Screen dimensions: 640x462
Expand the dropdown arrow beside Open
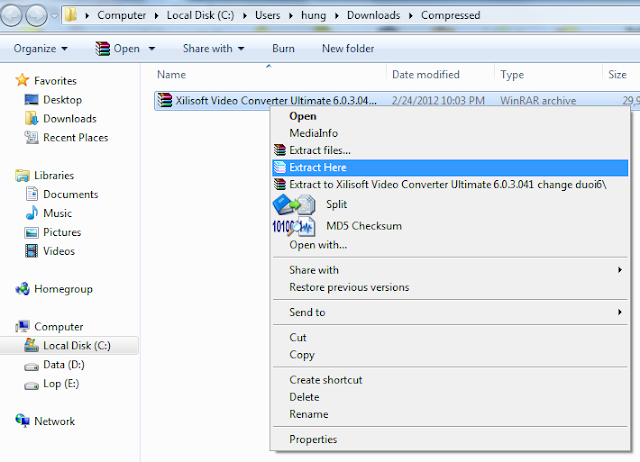coord(152,49)
